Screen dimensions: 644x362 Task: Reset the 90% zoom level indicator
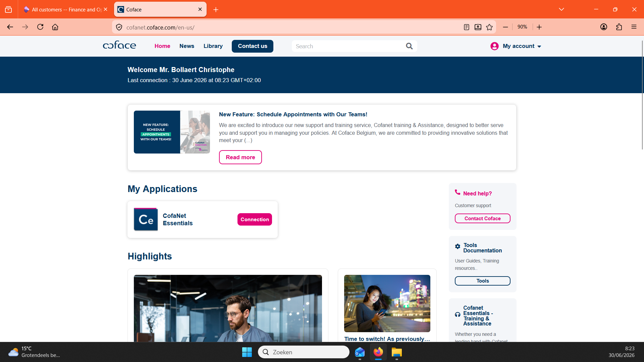[522, 27]
